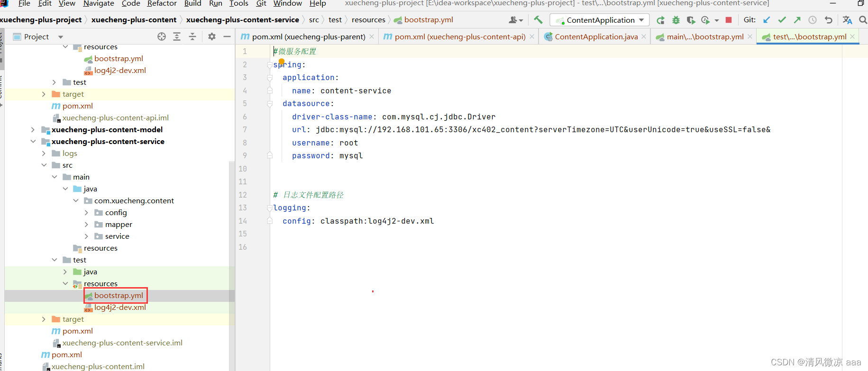This screenshot has height=371, width=868.
Task: Open xuecheng-plus-content-api.iml file
Action: click(x=116, y=118)
